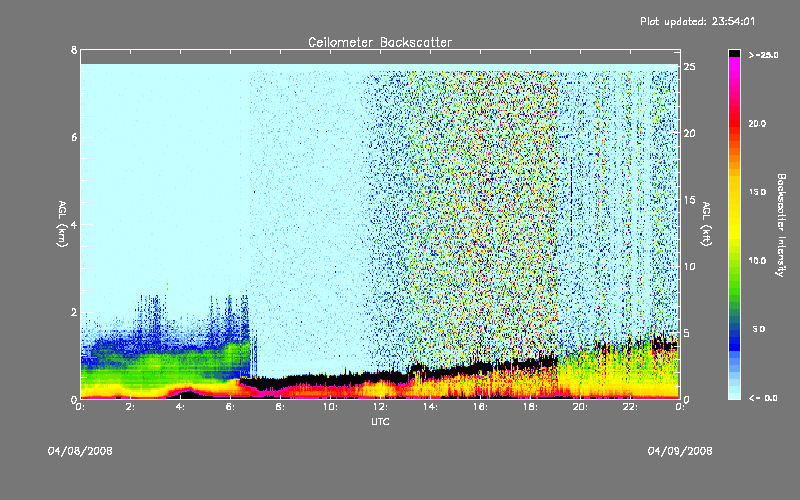Click the "15.0" colorbar tick label
This screenshot has height=500, width=800.
pyautogui.click(x=757, y=192)
